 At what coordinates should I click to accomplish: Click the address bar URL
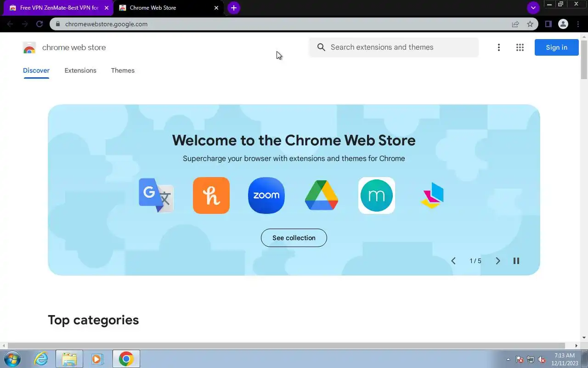pyautogui.click(x=106, y=24)
